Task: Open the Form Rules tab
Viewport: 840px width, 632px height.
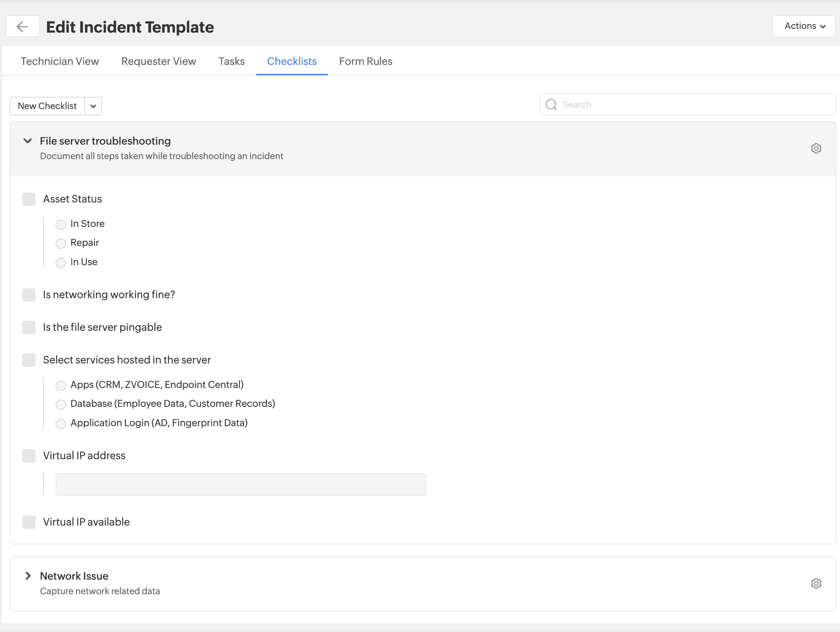Action: (365, 61)
